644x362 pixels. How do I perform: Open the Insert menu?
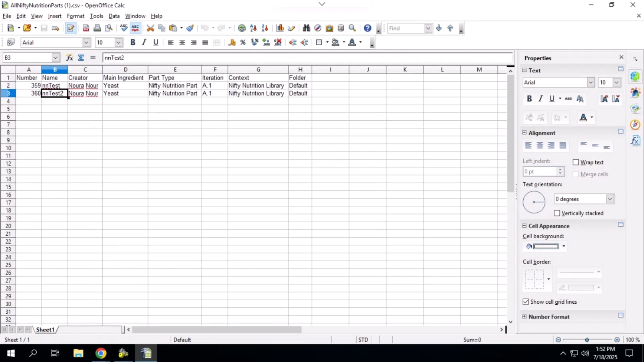[x=55, y=16]
